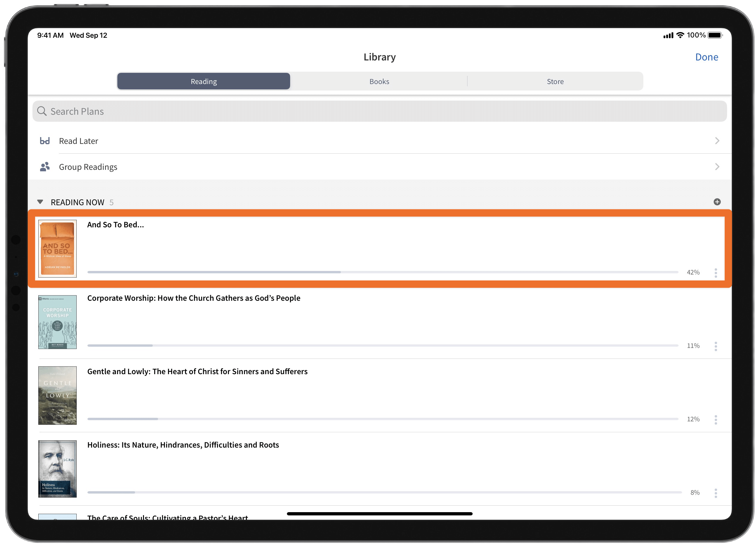The width and height of the screenshot is (756, 544).
Task: Click the 8% progress label
Action: click(695, 492)
